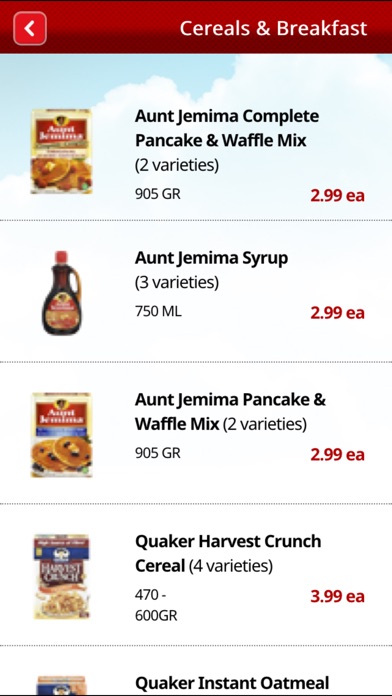
Task: Open Aunt Jemima Pancake & Waffle Mix listing
Action: point(196,433)
